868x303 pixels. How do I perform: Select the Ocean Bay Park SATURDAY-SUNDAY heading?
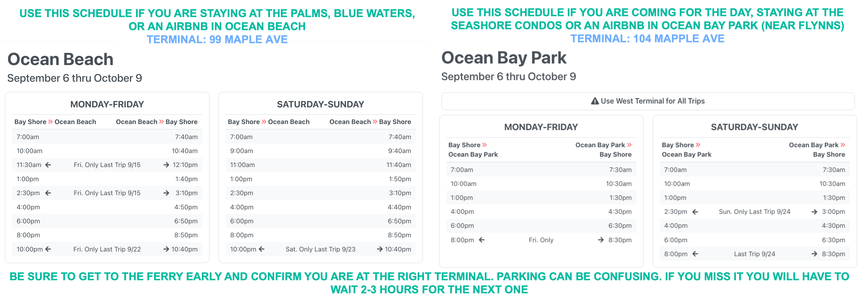click(754, 127)
